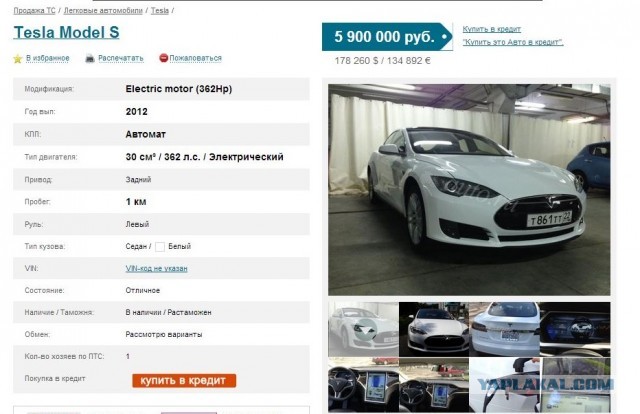Screen dimensions: 640x414
Task: Click the orange 'купить в кредит' button
Action: tap(184, 381)
